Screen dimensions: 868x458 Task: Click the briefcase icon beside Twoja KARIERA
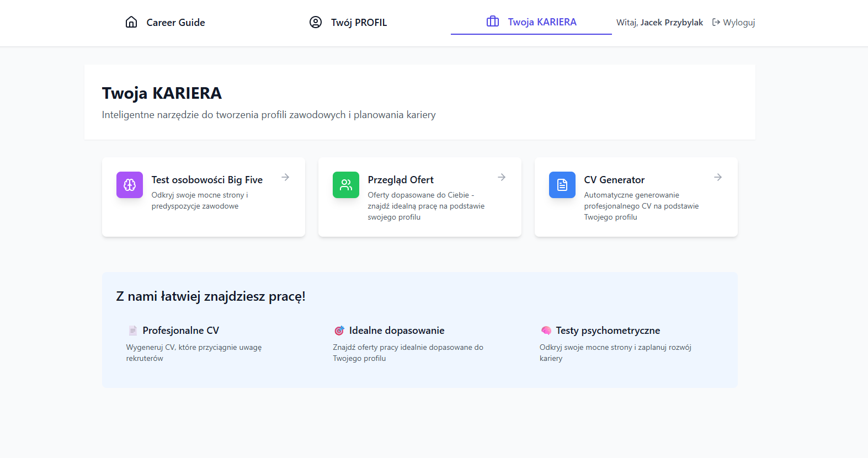click(x=493, y=22)
